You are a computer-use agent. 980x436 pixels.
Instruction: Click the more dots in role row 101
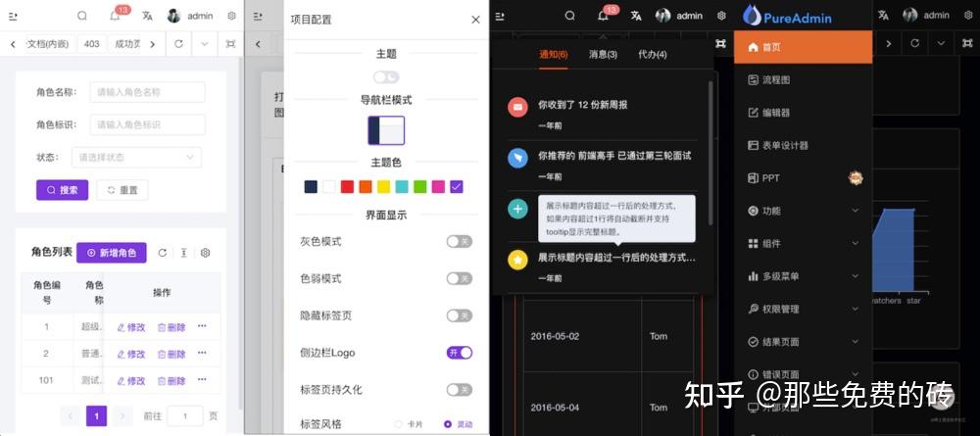(x=202, y=380)
